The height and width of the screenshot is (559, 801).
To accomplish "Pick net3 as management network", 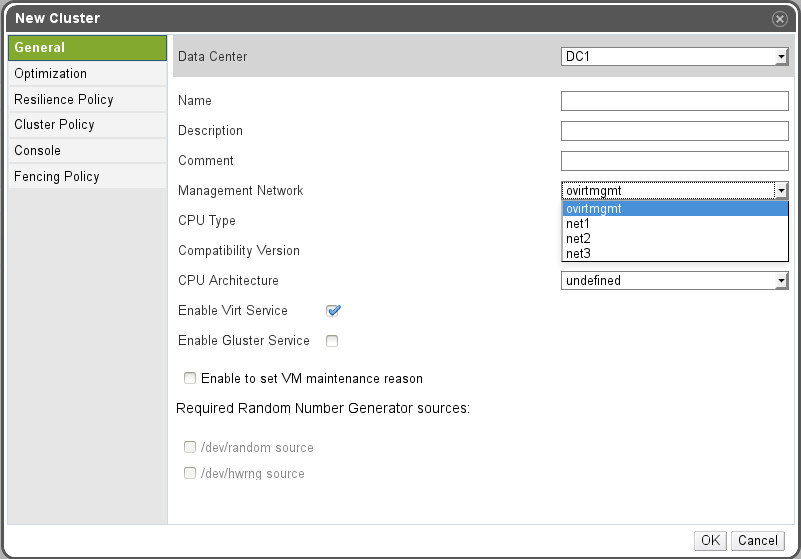I will point(579,254).
